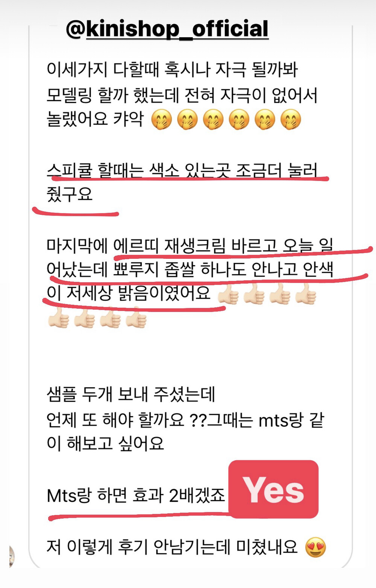Viewport: 376px width, 588px height.
Task: Click the fourth thumbs-up emoji in first row
Action: (306, 294)
